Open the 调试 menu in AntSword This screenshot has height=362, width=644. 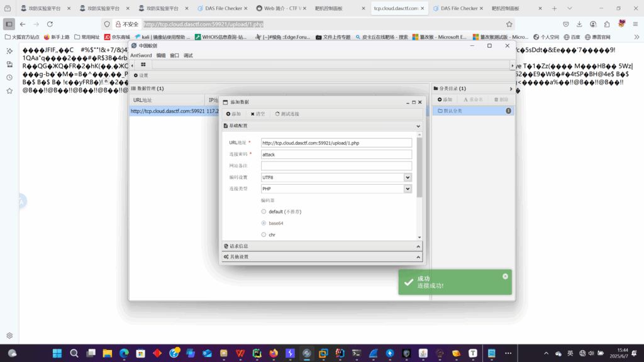(188, 55)
